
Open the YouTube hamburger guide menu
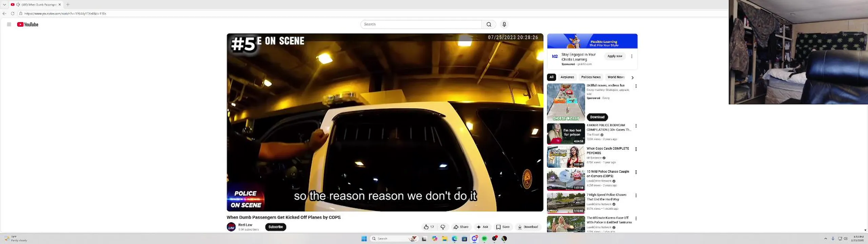(9, 24)
